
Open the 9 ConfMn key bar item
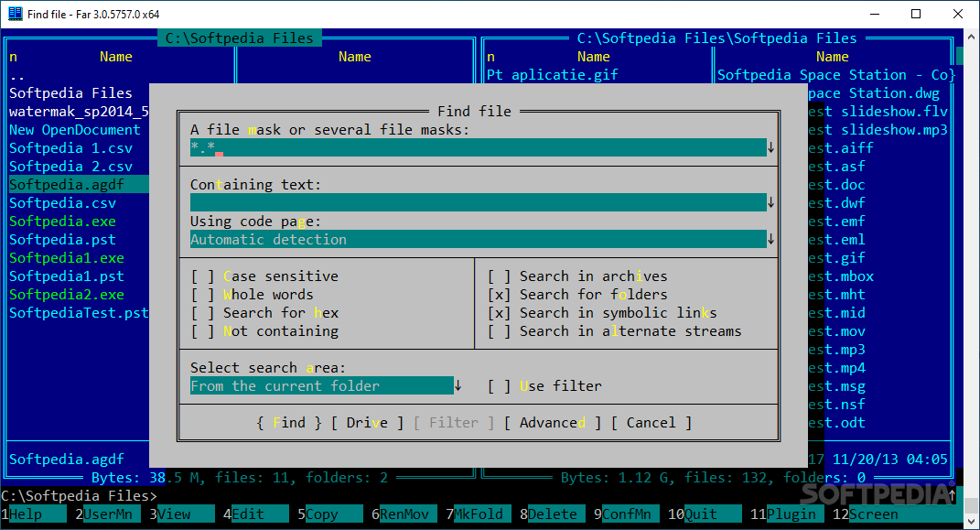coord(626,514)
